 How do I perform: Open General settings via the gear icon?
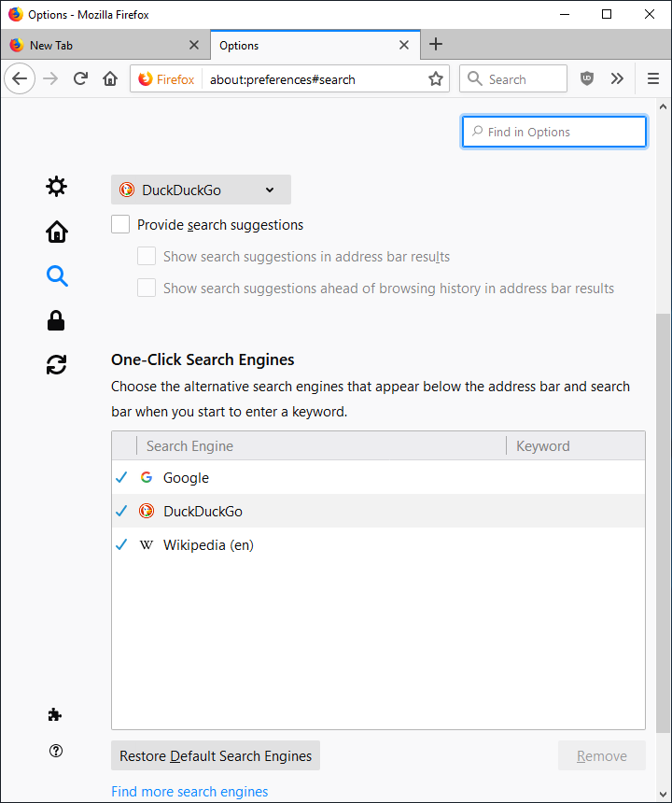click(x=56, y=187)
